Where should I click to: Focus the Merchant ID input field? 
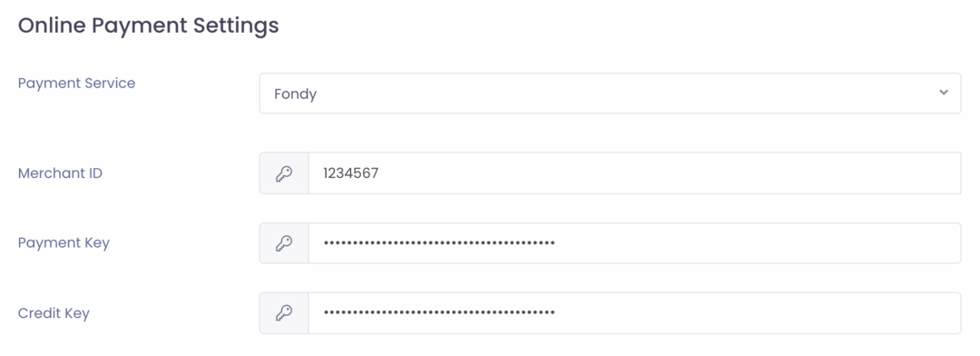tap(634, 173)
